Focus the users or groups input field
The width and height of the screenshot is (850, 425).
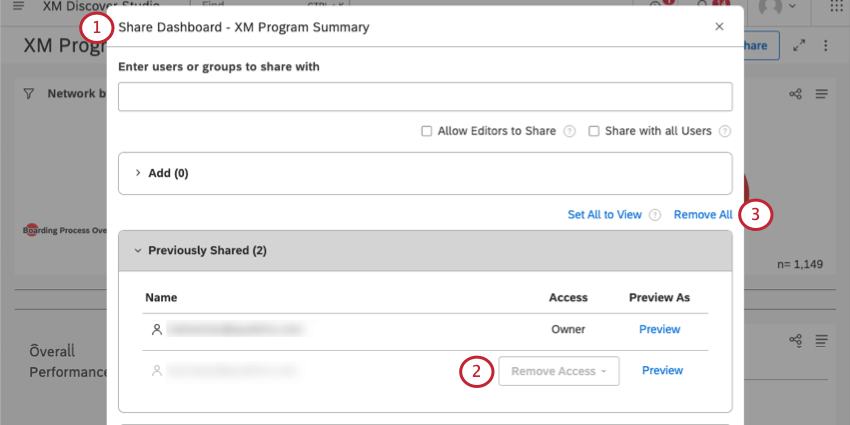pyautogui.click(x=425, y=97)
